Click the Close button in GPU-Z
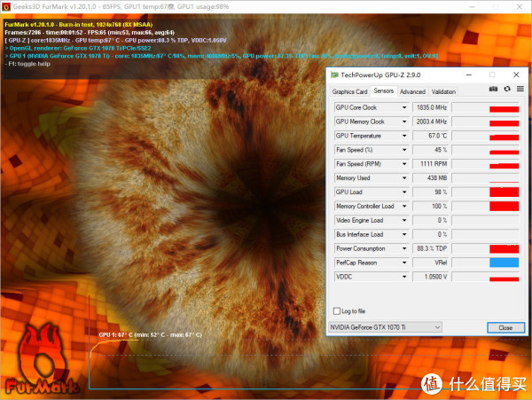 coord(505,327)
